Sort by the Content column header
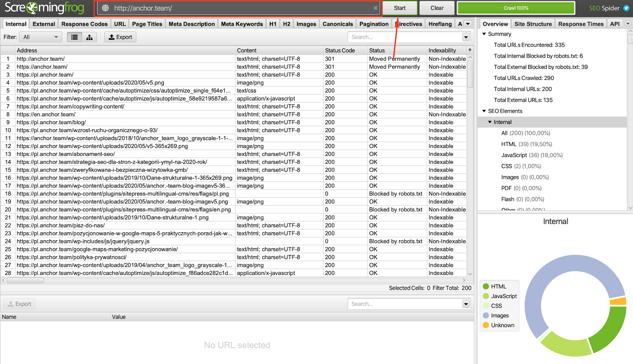Screen dimensions: 633x364 pyautogui.click(x=280, y=50)
